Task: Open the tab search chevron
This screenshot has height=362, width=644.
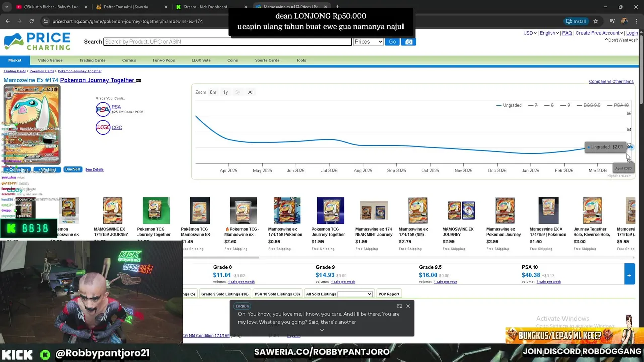Action: [x=7, y=7]
